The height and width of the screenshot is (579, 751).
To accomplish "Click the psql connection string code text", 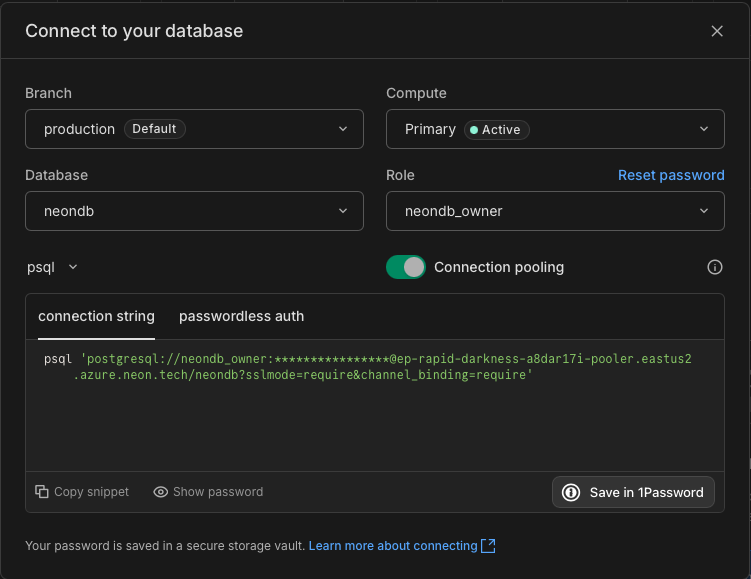I will [367, 366].
